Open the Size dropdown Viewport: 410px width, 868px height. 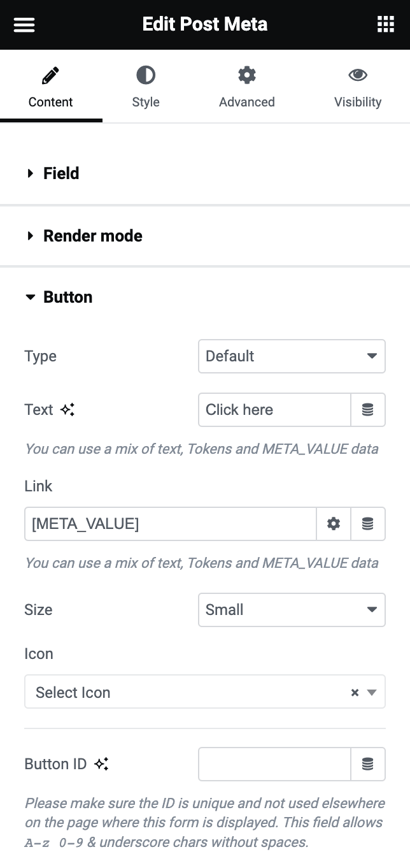click(x=292, y=610)
